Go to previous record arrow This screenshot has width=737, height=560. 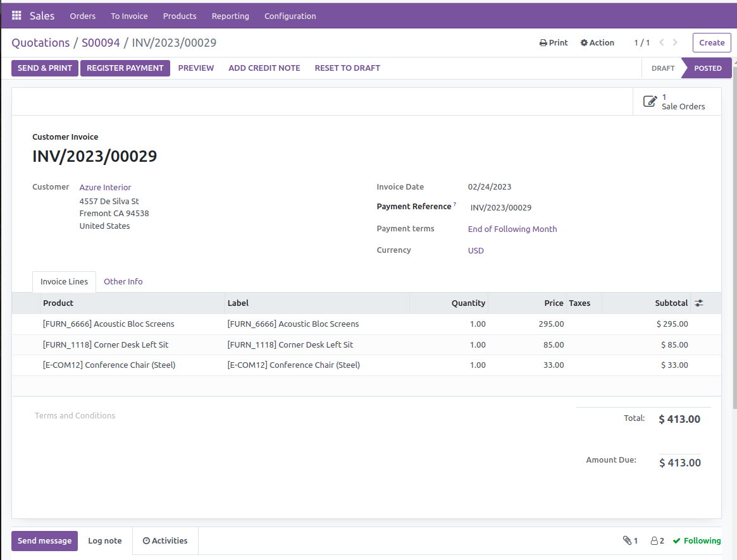pos(662,43)
